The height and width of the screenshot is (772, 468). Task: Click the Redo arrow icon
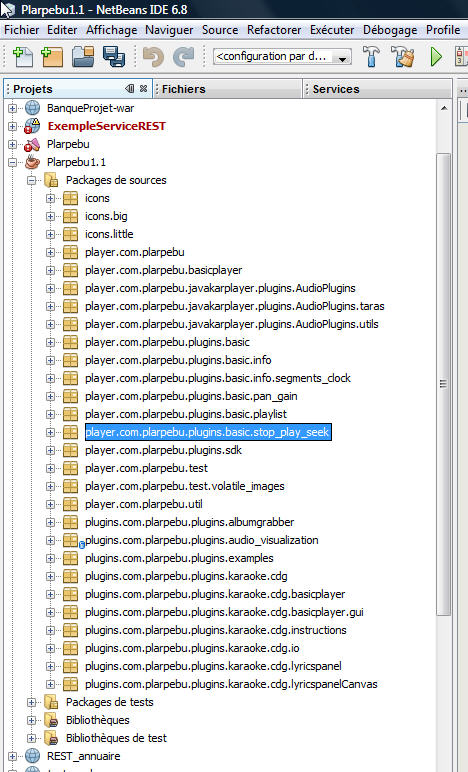pos(184,57)
